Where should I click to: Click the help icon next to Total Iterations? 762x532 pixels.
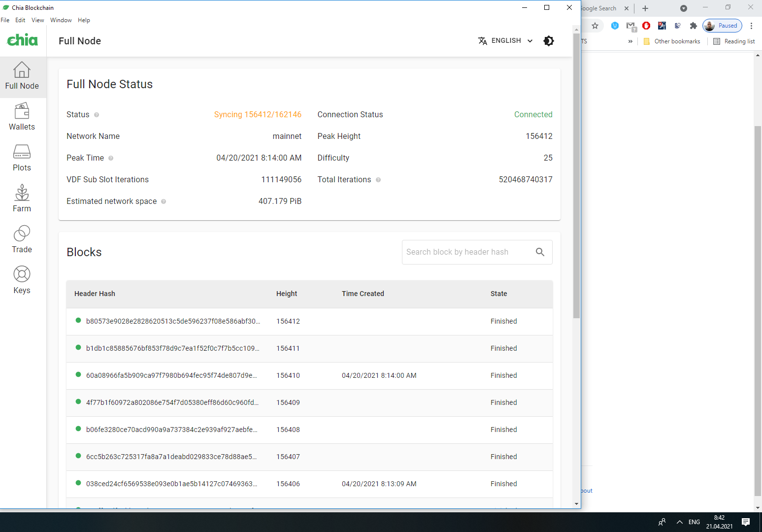click(x=378, y=180)
